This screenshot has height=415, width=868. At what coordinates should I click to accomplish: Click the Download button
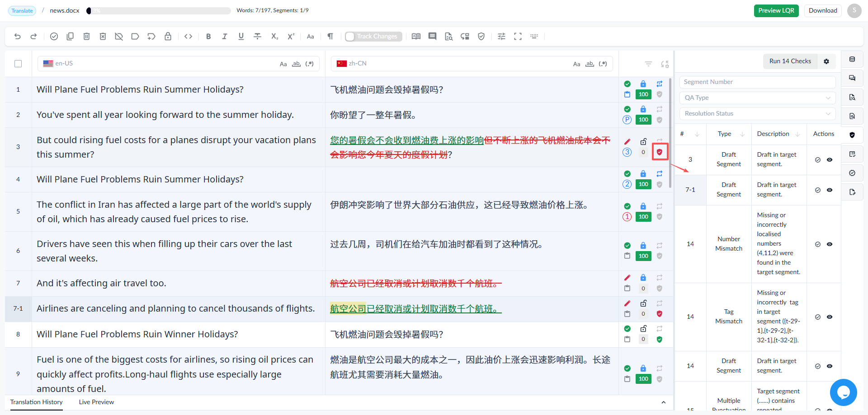823,11
